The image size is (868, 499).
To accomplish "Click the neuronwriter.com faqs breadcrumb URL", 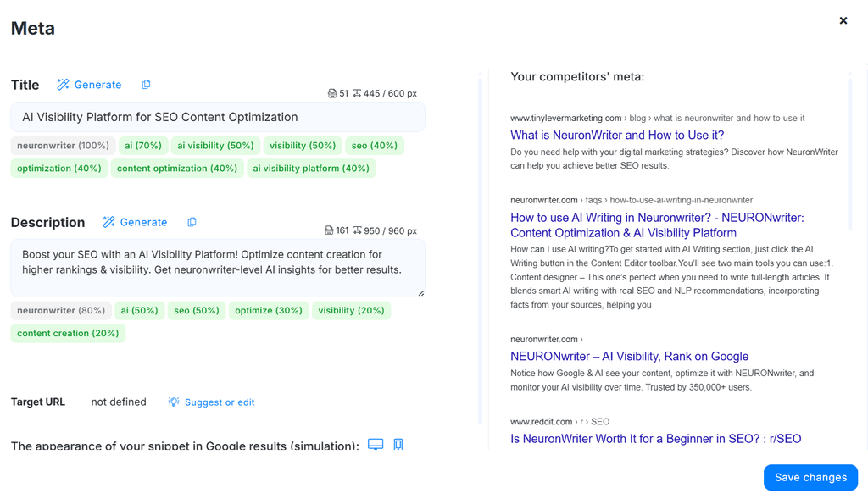I will pos(632,200).
